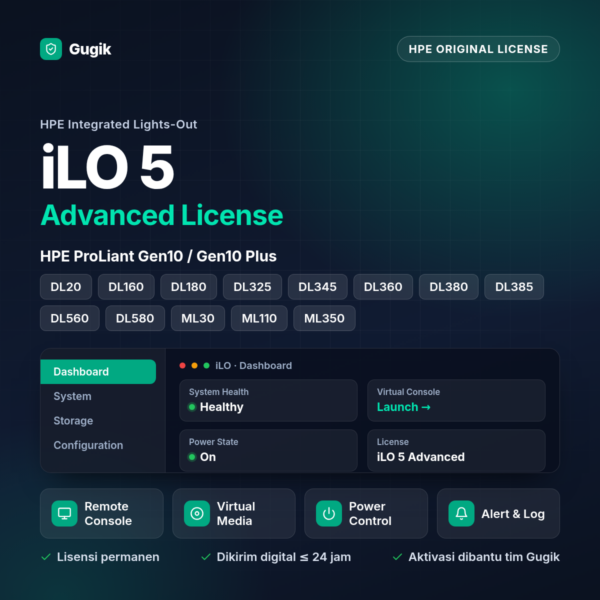Viewport: 600px width, 600px height.
Task: Click the "Aktivasi dibantu tim Gugik" text
Action: 484,557
